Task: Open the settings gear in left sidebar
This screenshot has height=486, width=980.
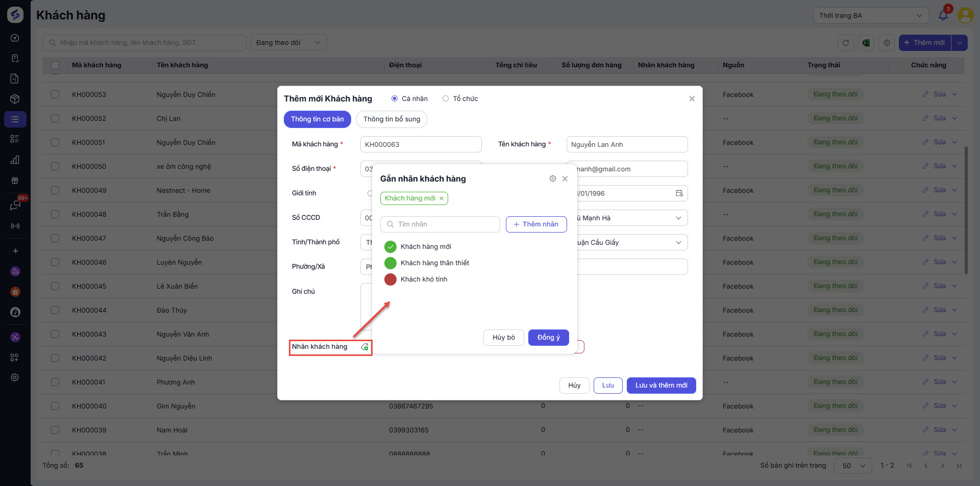Action: click(15, 377)
